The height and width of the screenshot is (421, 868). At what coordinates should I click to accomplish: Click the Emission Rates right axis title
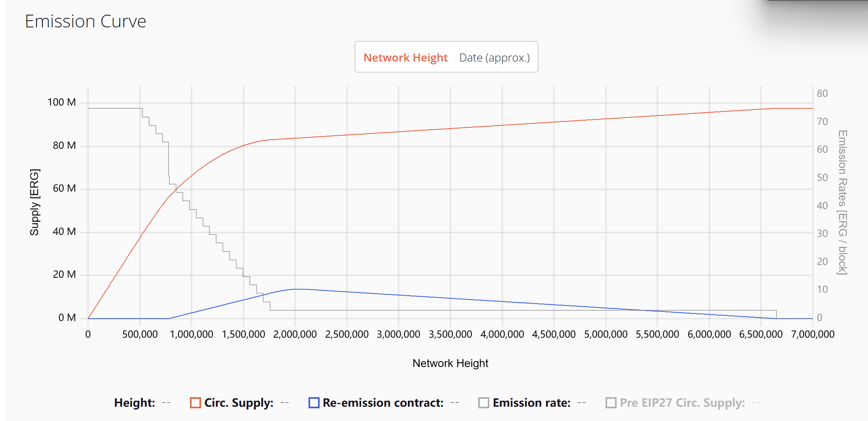coord(842,202)
